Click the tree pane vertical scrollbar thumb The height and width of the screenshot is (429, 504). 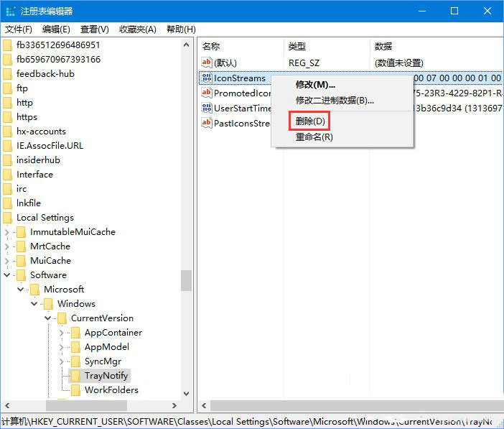(186, 280)
